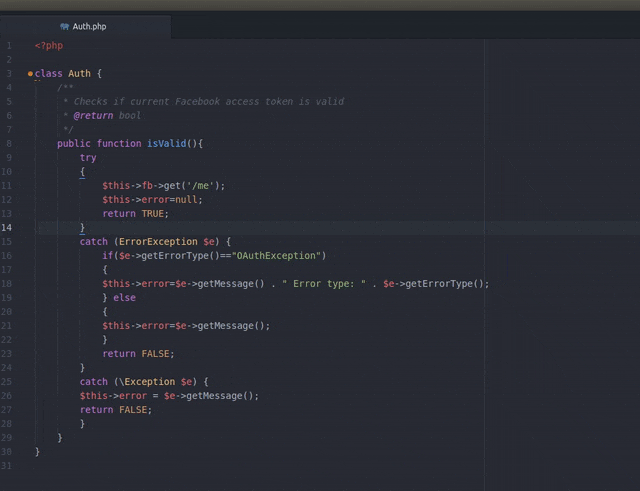Viewport: 640px width, 491px height.
Task: Click getMessage() on line 21
Action: point(231,326)
